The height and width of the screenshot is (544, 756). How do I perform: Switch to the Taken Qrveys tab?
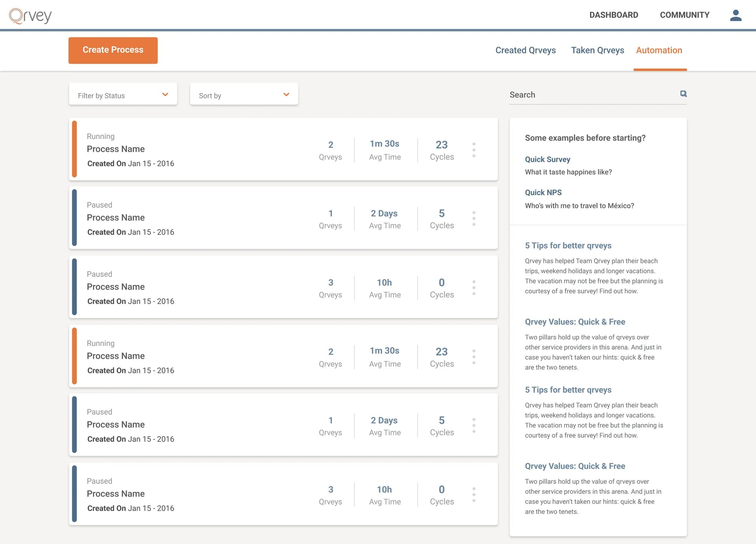click(597, 50)
